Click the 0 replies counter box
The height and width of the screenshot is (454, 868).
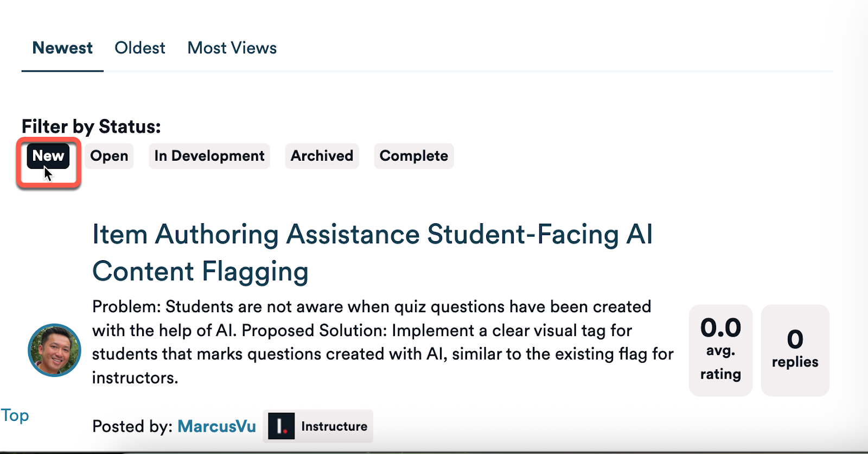point(795,350)
